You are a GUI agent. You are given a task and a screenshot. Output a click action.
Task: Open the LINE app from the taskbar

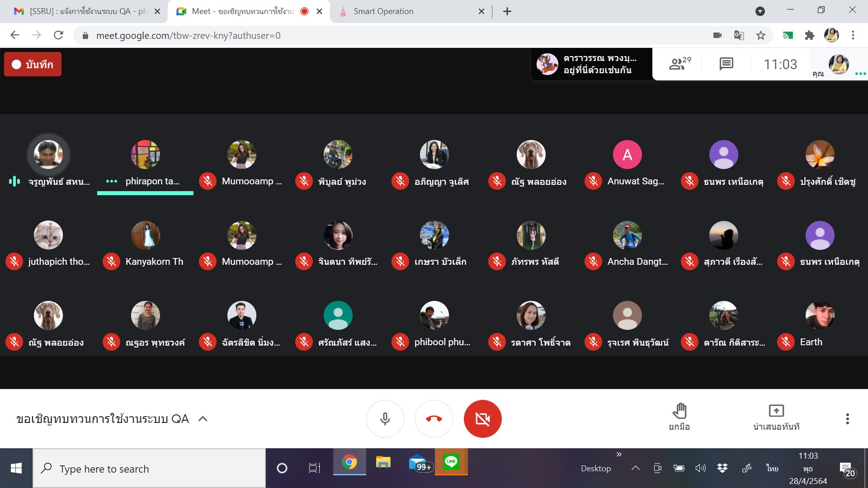tap(451, 462)
